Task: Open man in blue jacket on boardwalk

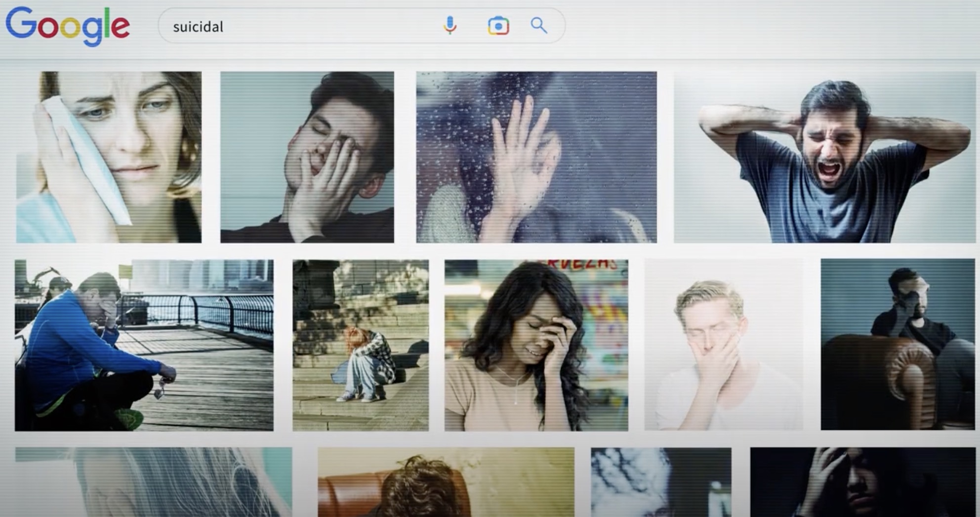Action: 144,345
